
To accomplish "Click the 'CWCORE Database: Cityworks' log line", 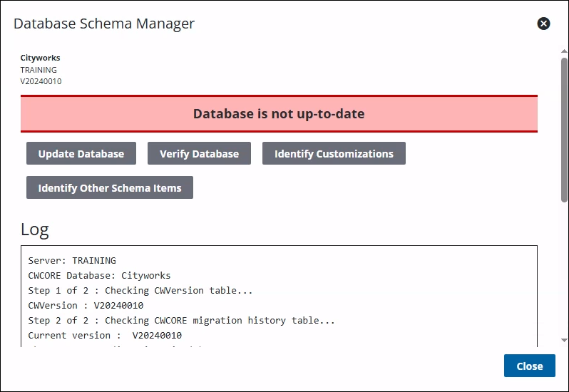I will [x=99, y=276].
